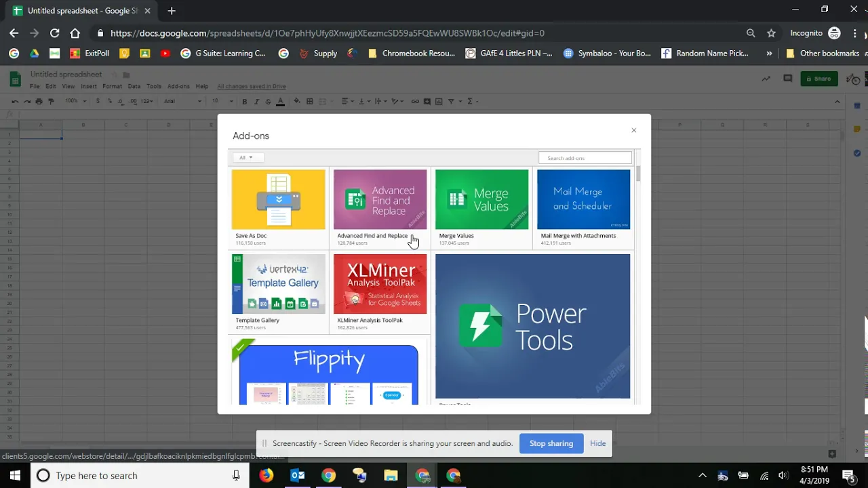Click the Print icon in Sheets toolbar
Screen dimensions: 868x488
click(39, 101)
